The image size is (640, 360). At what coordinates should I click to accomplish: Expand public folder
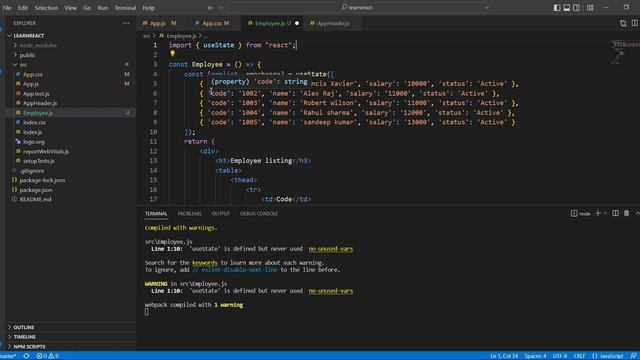[x=27, y=55]
